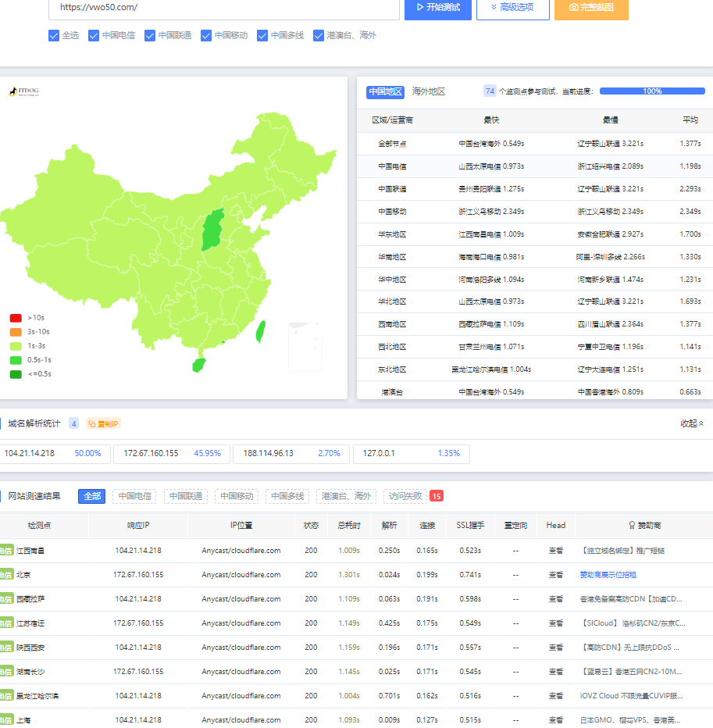
Task: Select the 中国电信 results filter tab
Action: (x=134, y=496)
